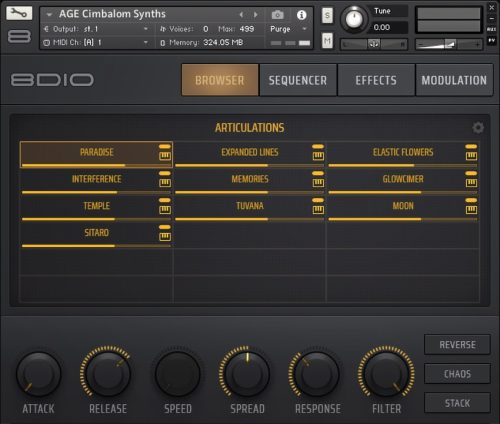Click the Tuvana keyboard icon
Screen dimensions: 500x424
tap(318, 210)
